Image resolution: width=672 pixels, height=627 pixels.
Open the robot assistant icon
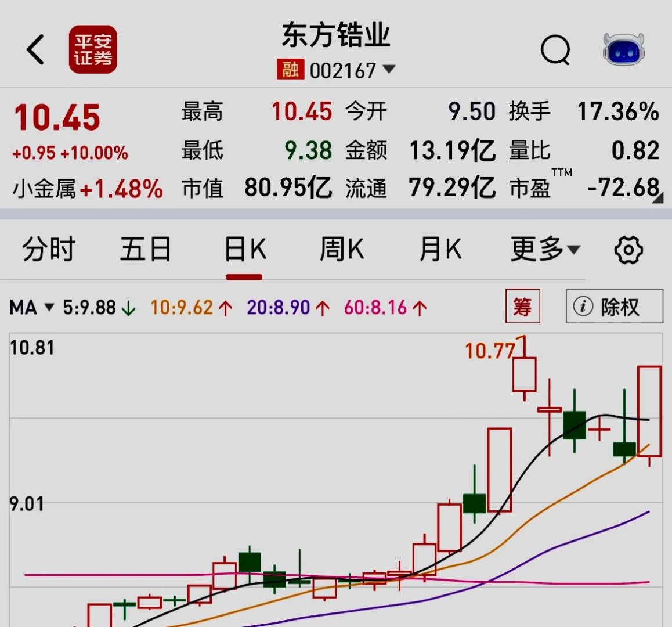click(x=624, y=49)
